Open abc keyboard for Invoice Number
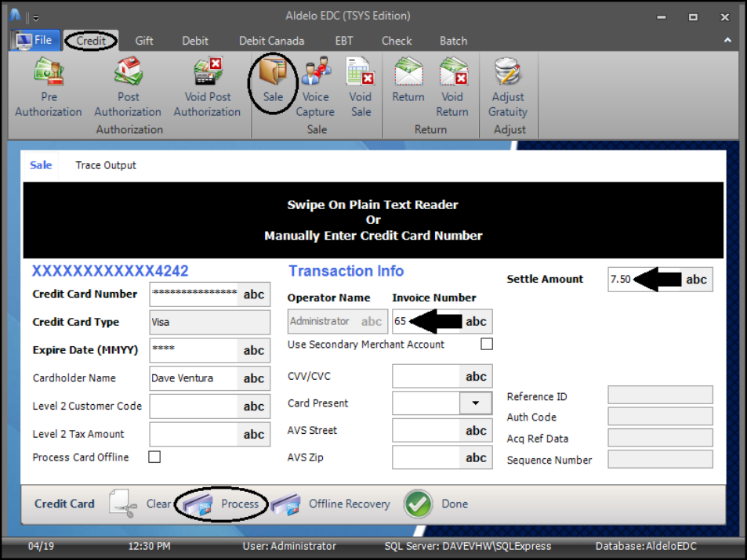Viewport: 747px width, 560px height. click(476, 321)
